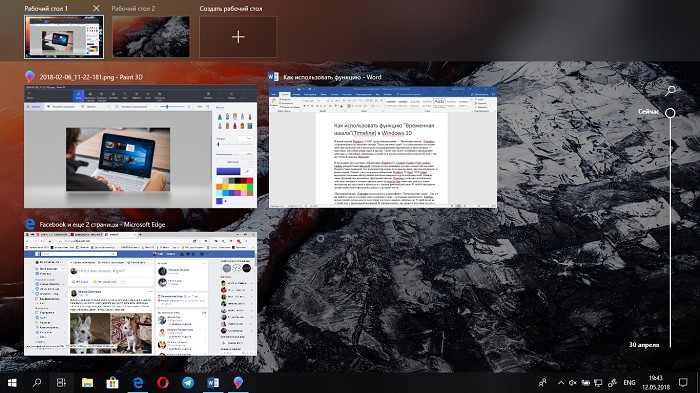
Task: Click the timeline search magnifier icon
Action: click(x=670, y=91)
